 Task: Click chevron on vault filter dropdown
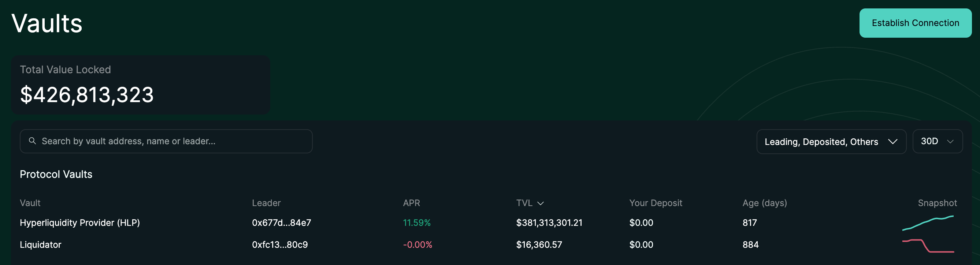tap(892, 142)
